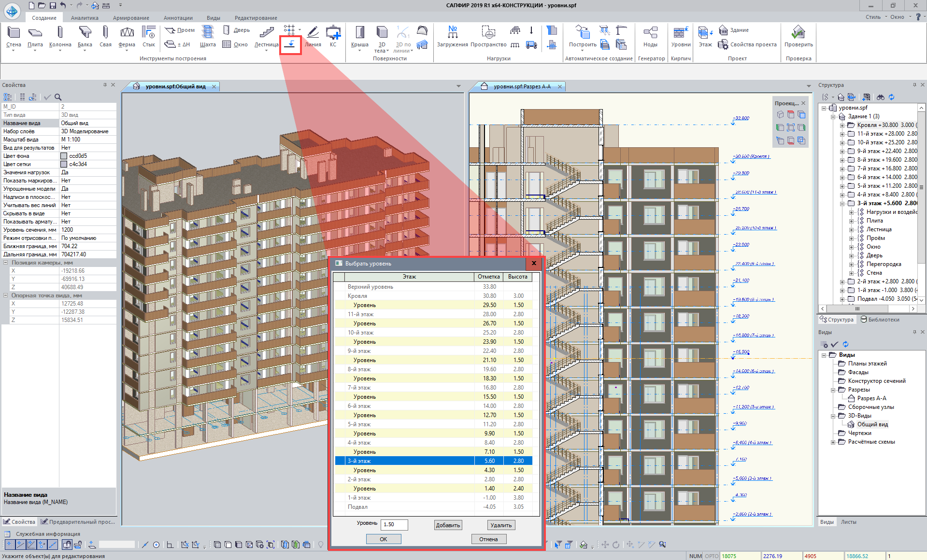Click the Цвет фона color swatch
This screenshot has height=560, width=927.
pyautogui.click(x=64, y=156)
